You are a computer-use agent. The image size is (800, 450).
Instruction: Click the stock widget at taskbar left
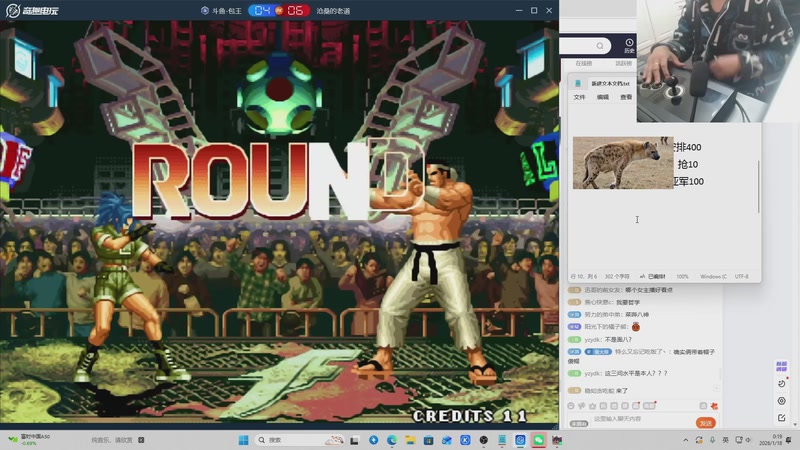[x=30, y=440]
